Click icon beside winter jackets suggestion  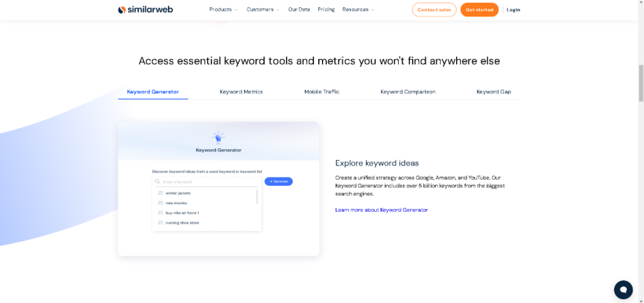tap(160, 193)
